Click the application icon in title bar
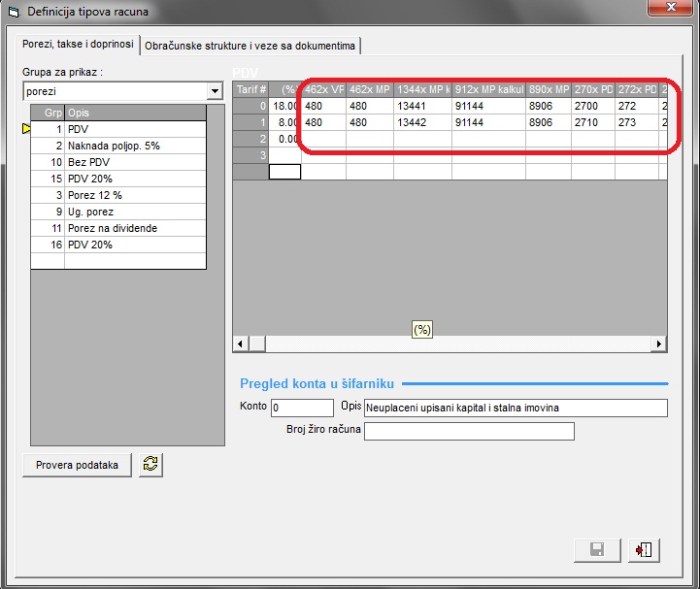Viewport: 700px width, 589px height. (x=13, y=12)
